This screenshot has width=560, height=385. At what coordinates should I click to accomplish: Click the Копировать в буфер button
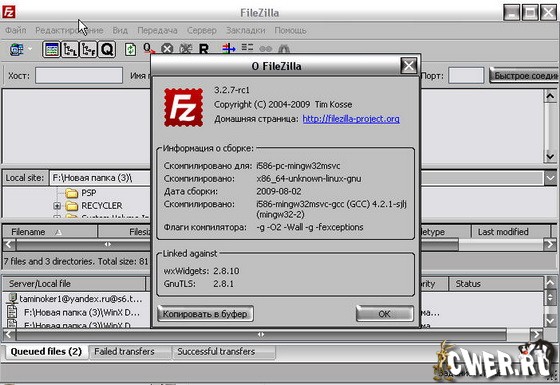(x=205, y=314)
